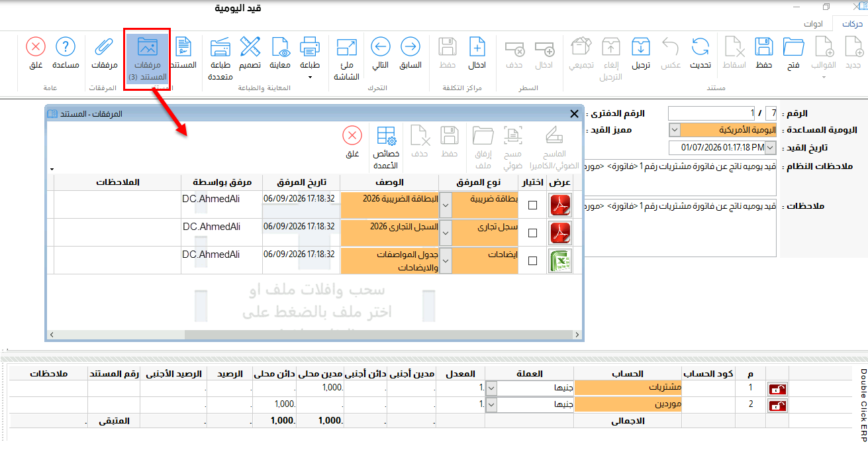Open the document attachments (مرفقات المستند) button
The height and width of the screenshot is (458, 868).
(147, 58)
